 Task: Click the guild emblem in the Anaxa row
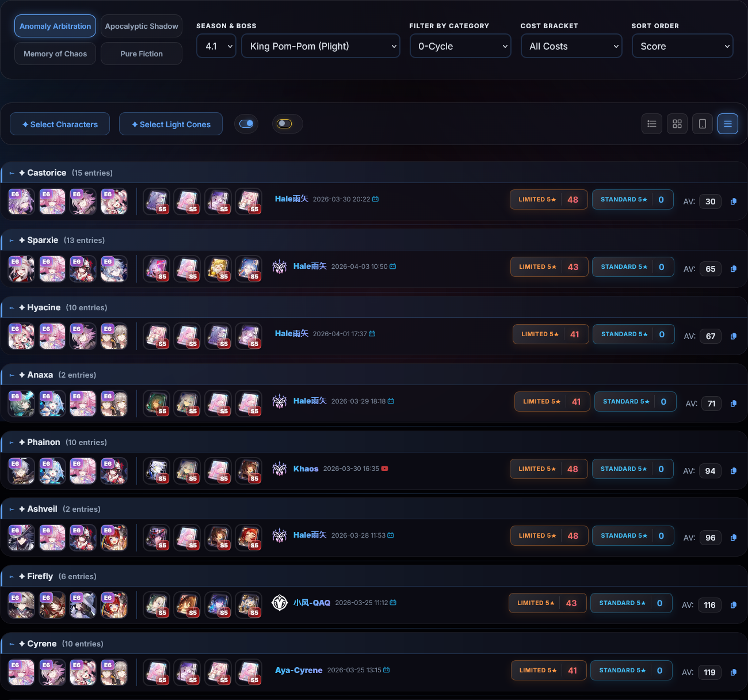(280, 401)
